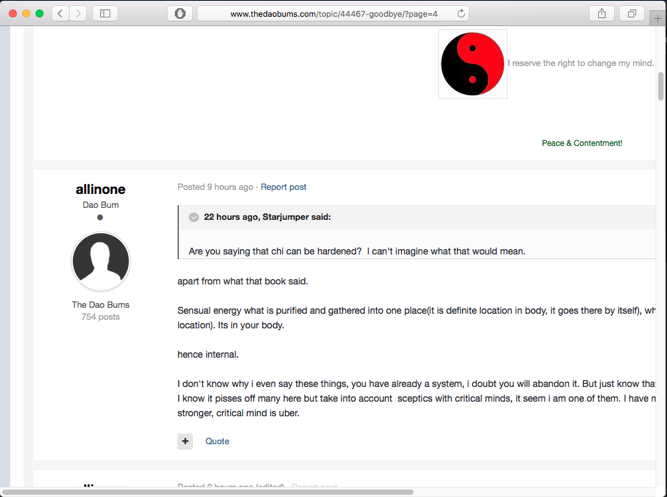Image resolution: width=667 pixels, height=497 pixels.
Task: Show the Safari sidebar
Action: (x=105, y=14)
